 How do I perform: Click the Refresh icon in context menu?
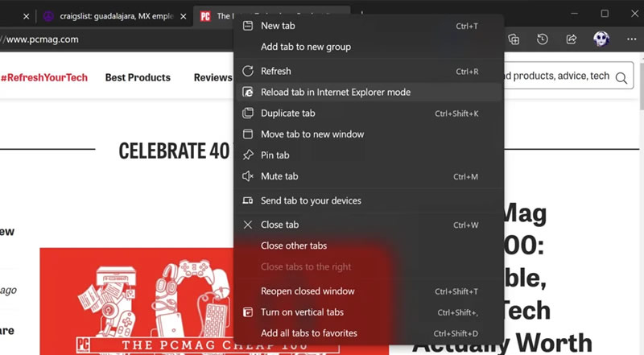pyautogui.click(x=248, y=72)
